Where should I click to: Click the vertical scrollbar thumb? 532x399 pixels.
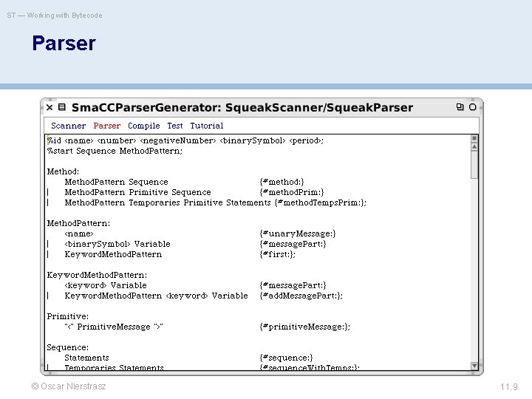pyautogui.click(x=474, y=165)
